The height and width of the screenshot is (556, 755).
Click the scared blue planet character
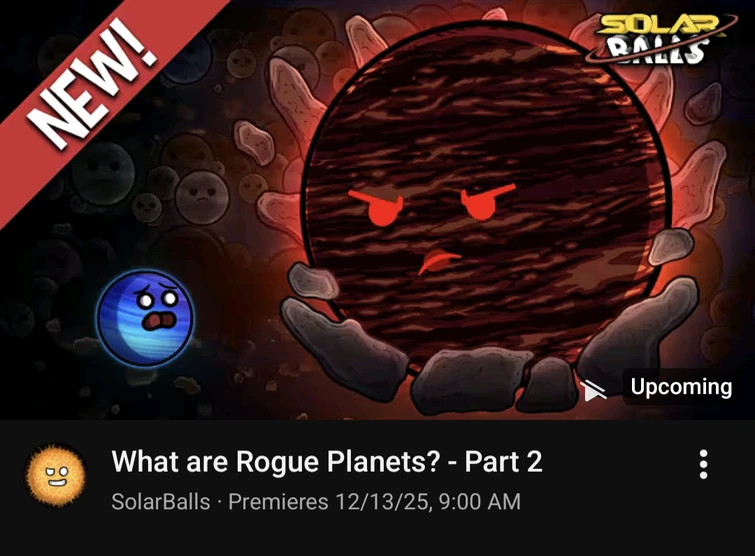click(x=145, y=319)
